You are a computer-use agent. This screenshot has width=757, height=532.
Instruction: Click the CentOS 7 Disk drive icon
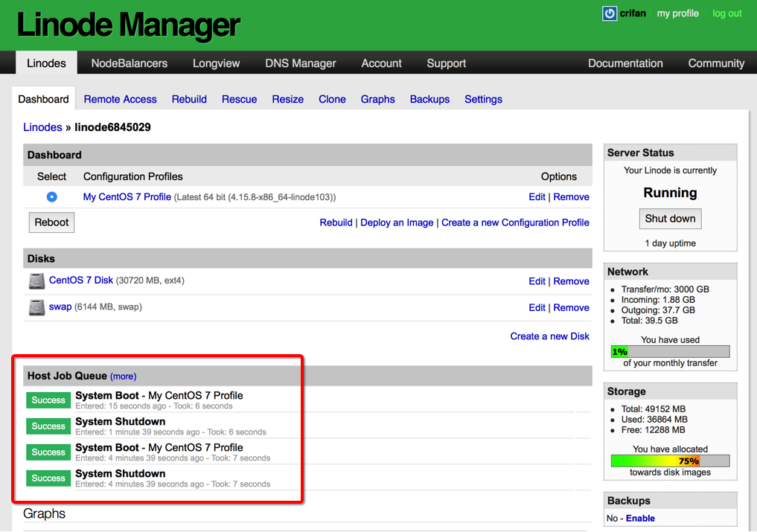pyautogui.click(x=36, y=281)
